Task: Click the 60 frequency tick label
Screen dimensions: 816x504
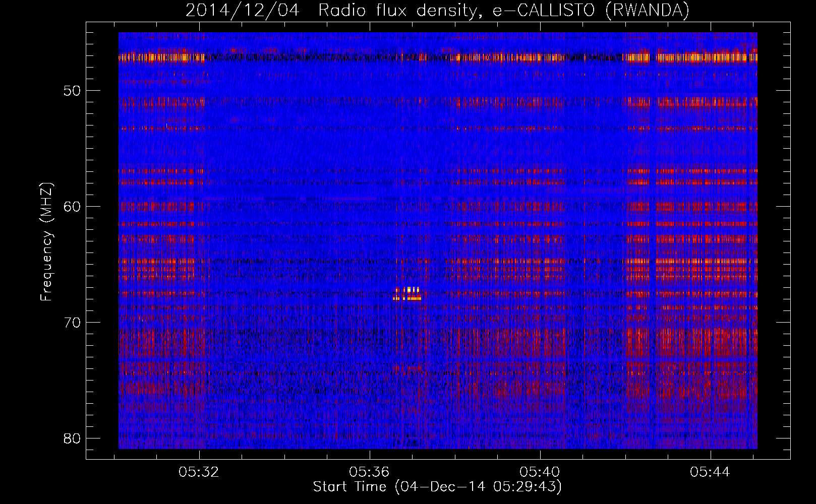Action: 72,207
